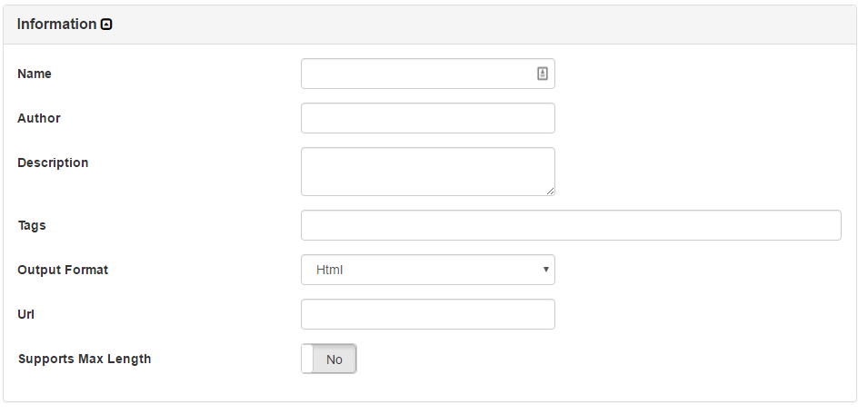Click the Output Format label

[x=63, y=270]
